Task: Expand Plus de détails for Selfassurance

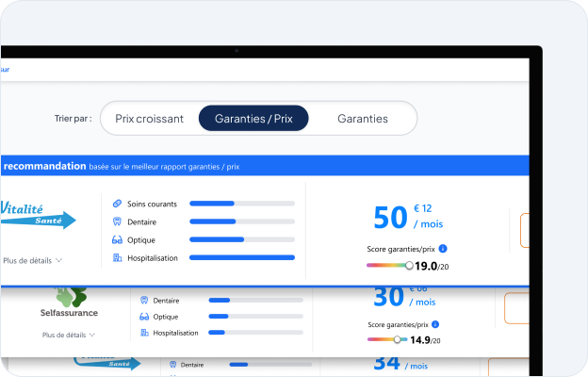Action: click(x=69, y=335)
